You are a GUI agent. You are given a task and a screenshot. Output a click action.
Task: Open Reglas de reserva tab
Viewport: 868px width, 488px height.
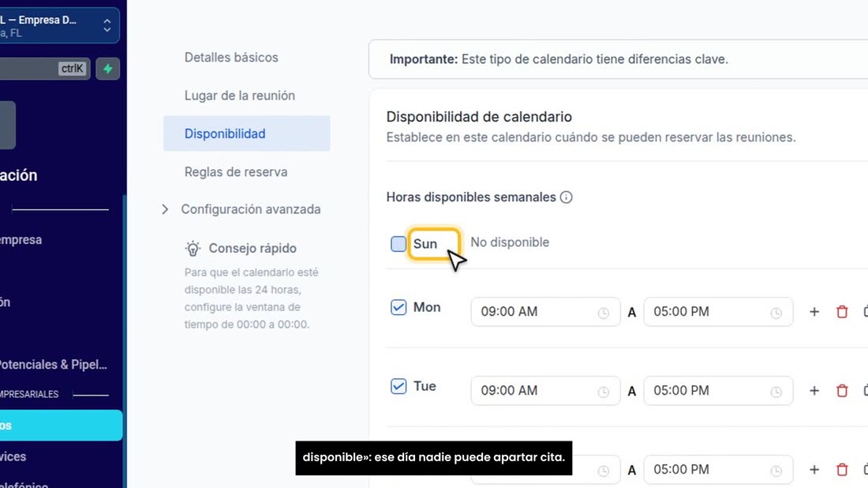tap(236, 172)
